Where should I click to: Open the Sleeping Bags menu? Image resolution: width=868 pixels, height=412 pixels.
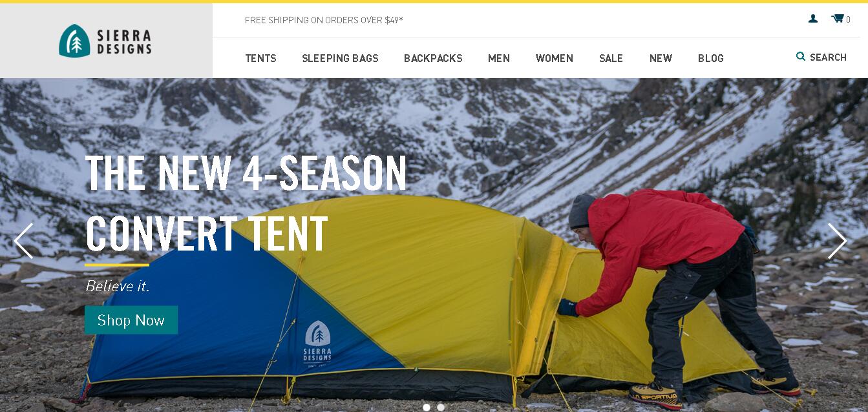340,58
